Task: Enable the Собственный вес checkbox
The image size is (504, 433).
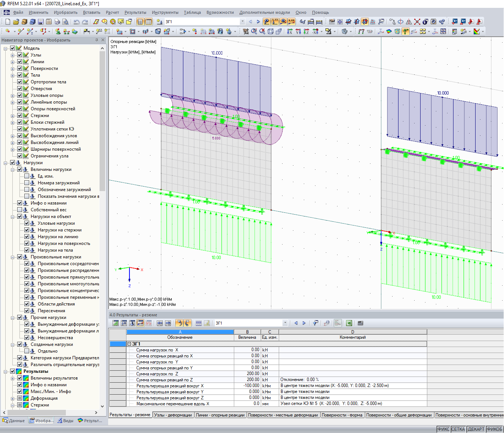Action: tap(20, 210)
